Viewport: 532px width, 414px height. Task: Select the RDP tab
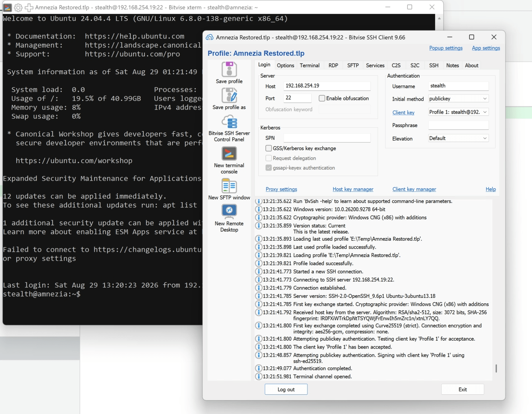(x=333, y=65)
